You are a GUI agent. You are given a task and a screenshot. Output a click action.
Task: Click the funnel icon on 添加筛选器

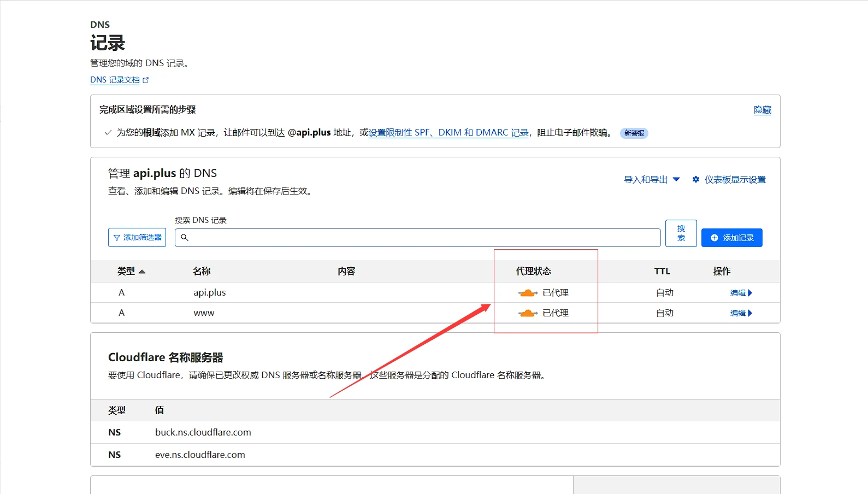point(116,238)
